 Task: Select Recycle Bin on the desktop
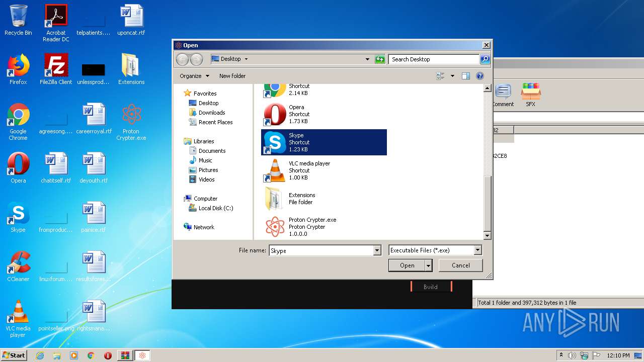coord(18,20)
